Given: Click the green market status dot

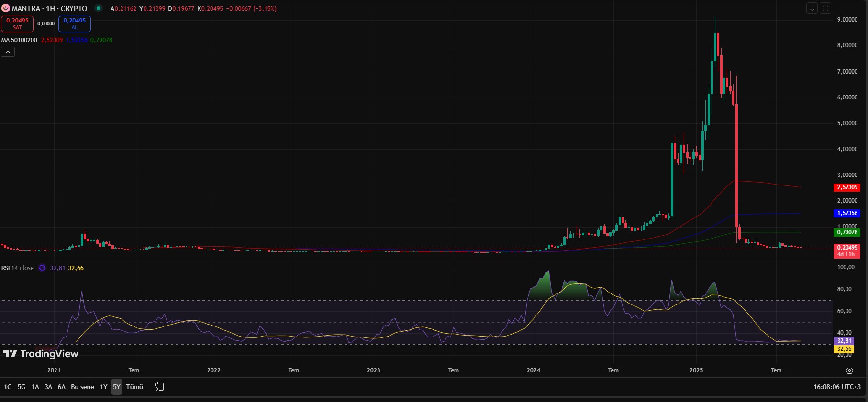Looking at the screenshot, I should click(x=99, y=8).
